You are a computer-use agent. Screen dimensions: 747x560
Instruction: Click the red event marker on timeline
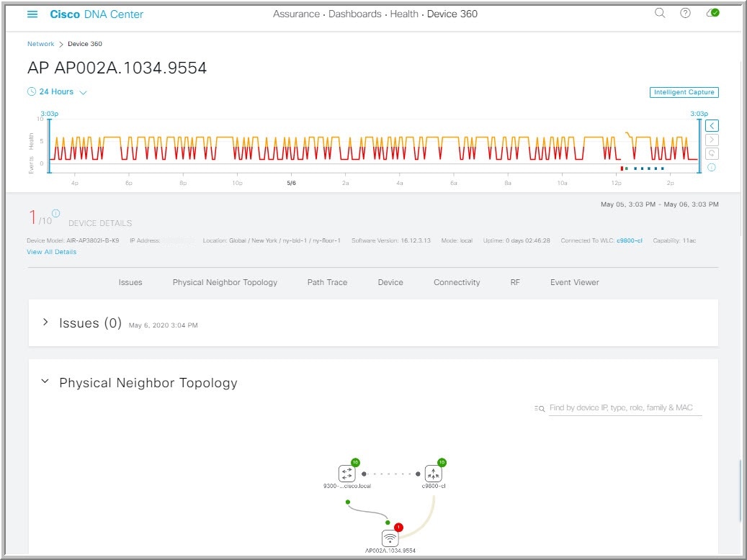622,168
